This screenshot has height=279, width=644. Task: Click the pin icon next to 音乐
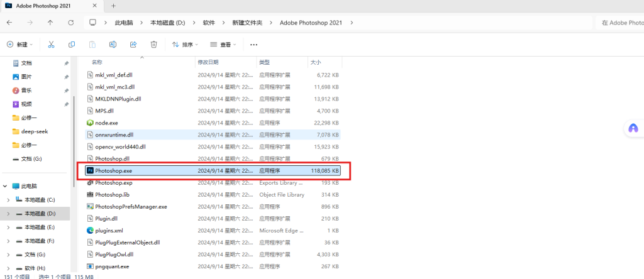[x=66, y=90]
